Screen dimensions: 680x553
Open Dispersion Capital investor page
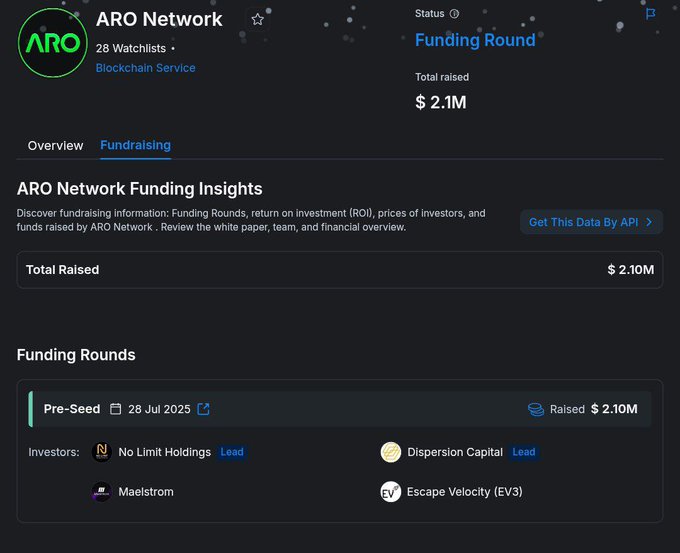point(455,452)
